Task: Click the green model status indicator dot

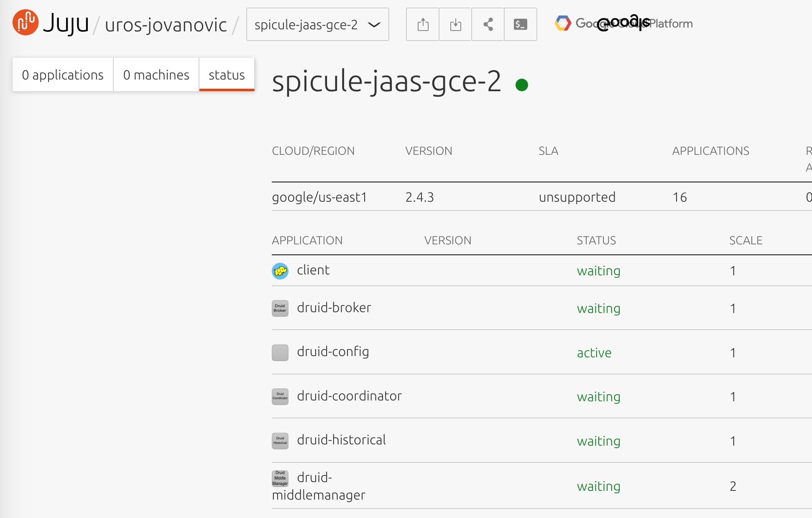Action: click(522, 85)
